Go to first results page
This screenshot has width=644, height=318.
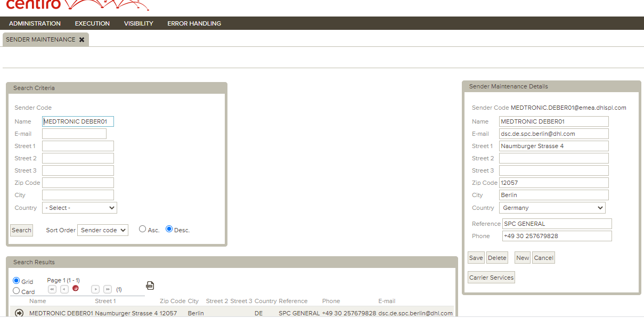52,289
